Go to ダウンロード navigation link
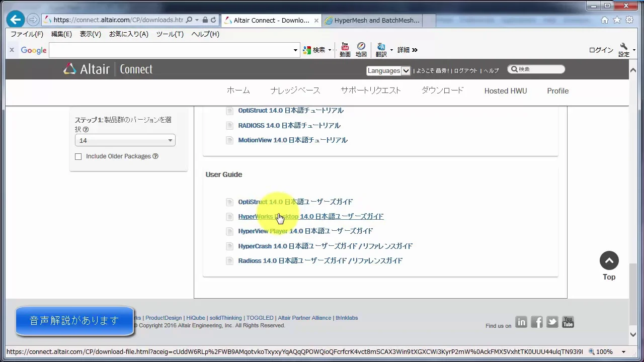The width and height of the screenshot is (644, 362). pos(443,91)
